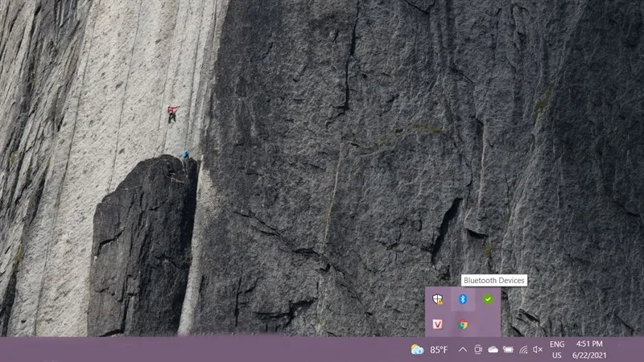The width and height of the screenshot is (644, 362).
Task: Click the Google Chrome tray icon
Action: (x=463, y=325)
